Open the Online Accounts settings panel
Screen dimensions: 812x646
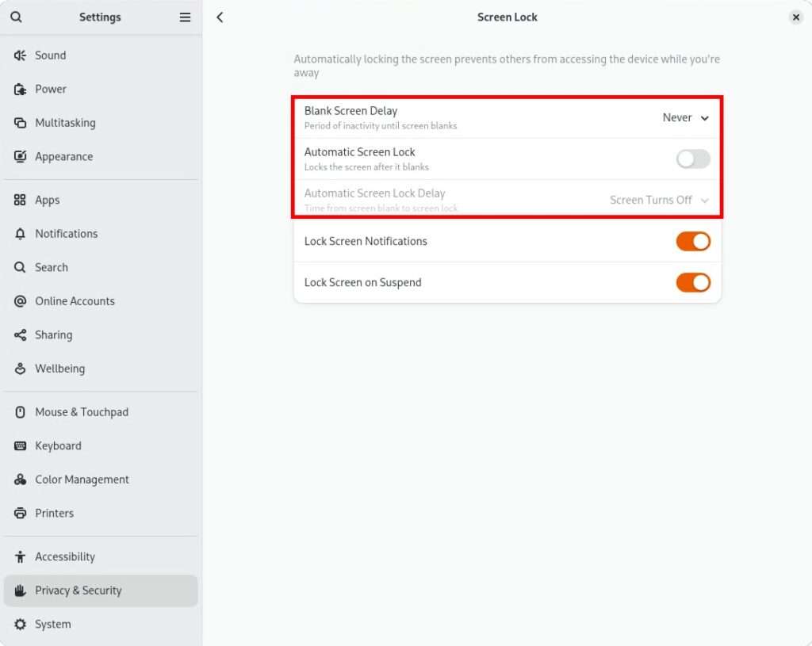click(75, 301)
